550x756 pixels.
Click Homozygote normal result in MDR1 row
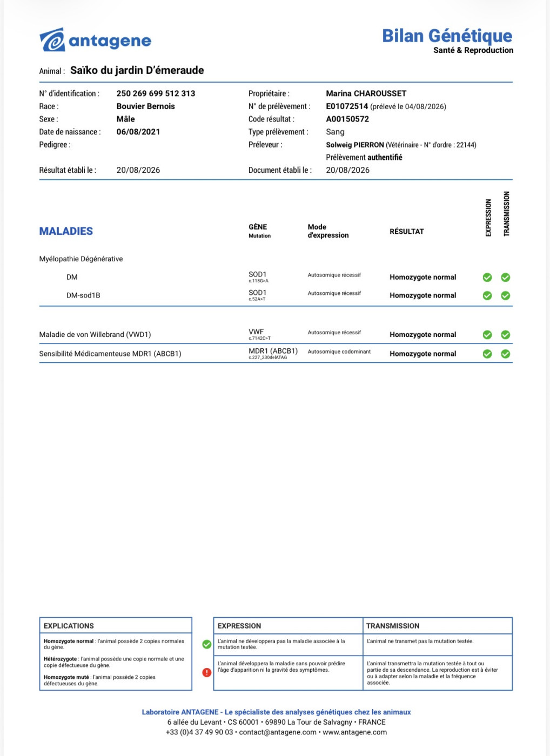click(x=423, y=354)
